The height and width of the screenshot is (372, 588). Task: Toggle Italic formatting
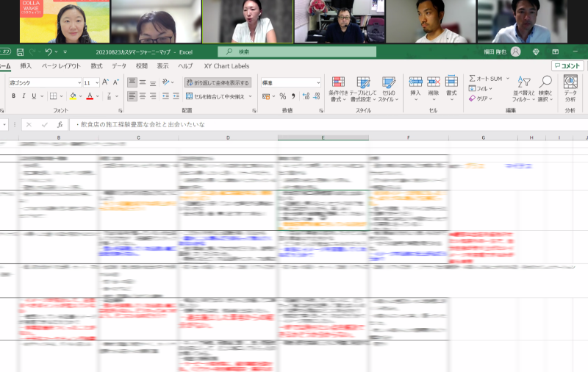pos(24,96)
